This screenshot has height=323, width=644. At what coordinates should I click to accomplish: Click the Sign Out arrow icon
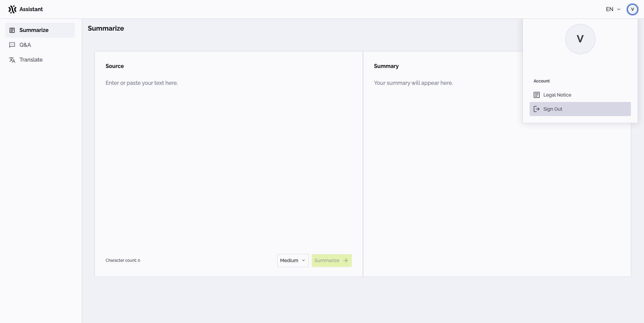click(x=537, y=109)
